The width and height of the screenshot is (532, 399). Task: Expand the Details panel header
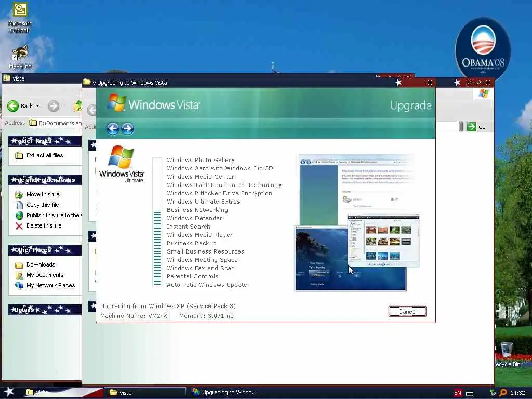(45, 310)
